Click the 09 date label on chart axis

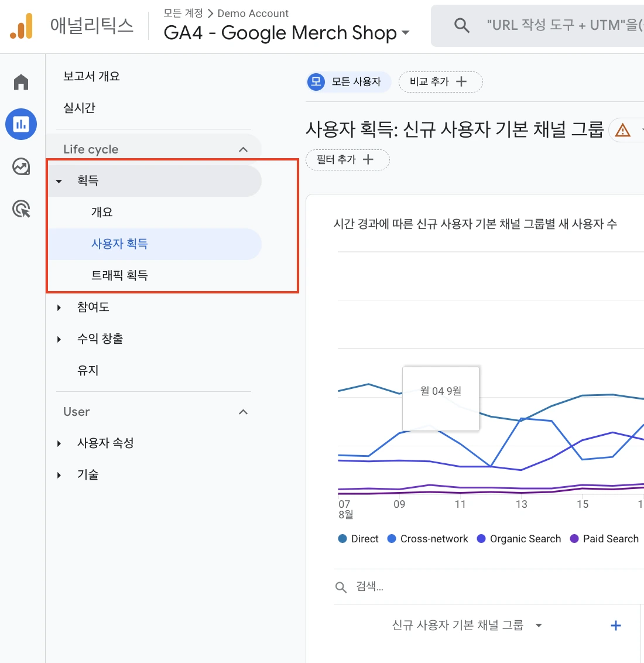[399, 504]
